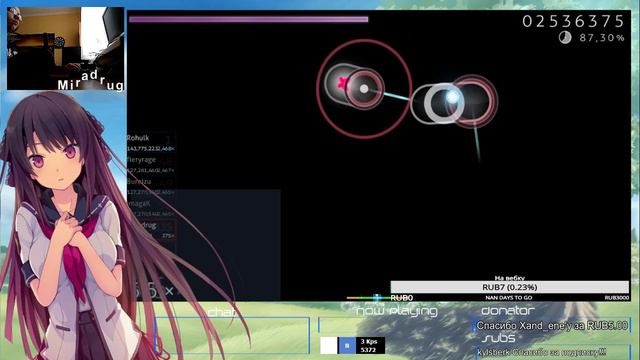Click the RUB0 start amount
Screen dimensions: 640x360
point(402,298)
